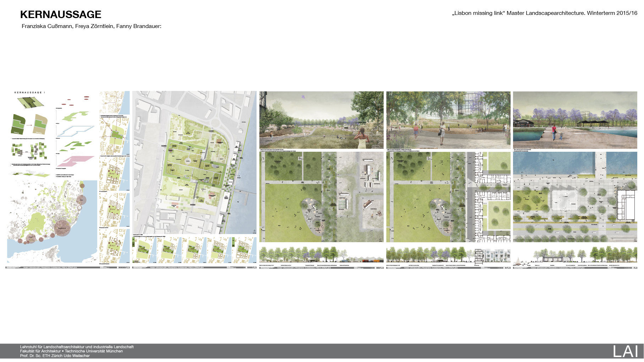Select the Prof. Udo Weilacher footer text

click(55, 356)
